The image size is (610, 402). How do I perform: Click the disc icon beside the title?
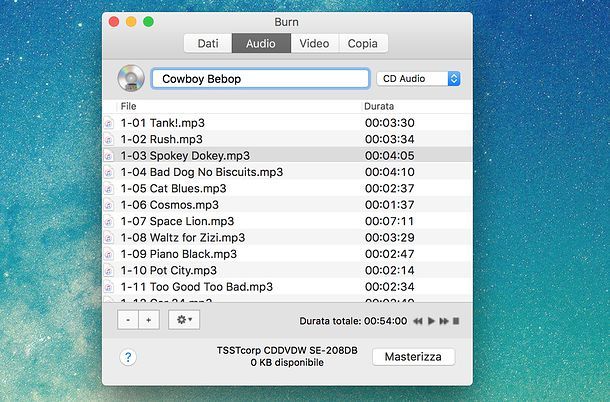point(131,78)
